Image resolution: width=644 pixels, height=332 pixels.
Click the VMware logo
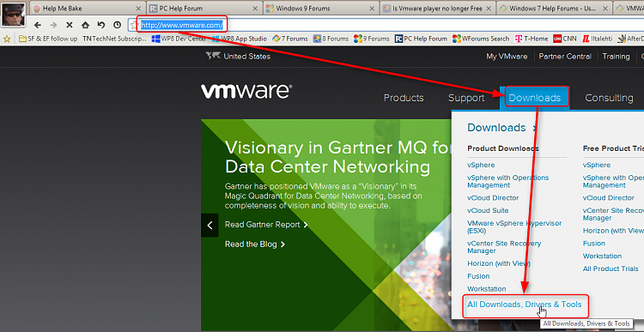coord(246,92)
